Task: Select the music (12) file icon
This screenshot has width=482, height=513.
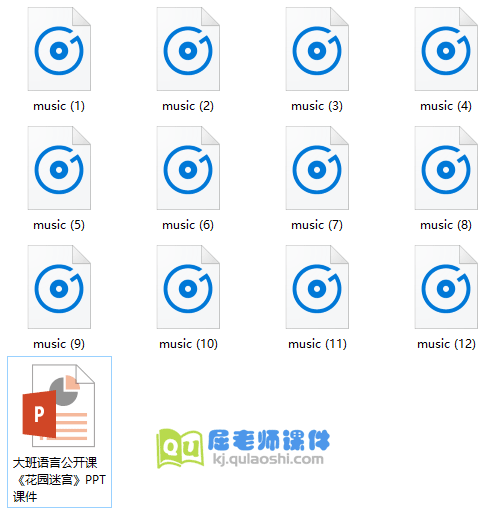Action: 446,287
